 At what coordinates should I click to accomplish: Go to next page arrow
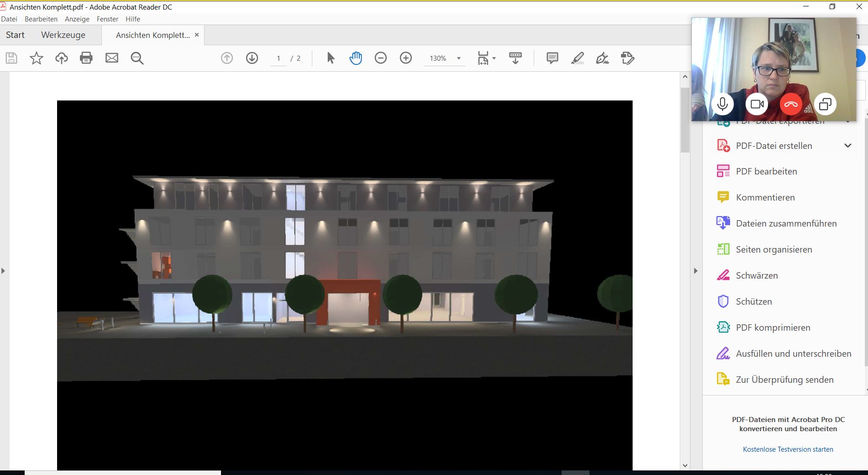252,58
